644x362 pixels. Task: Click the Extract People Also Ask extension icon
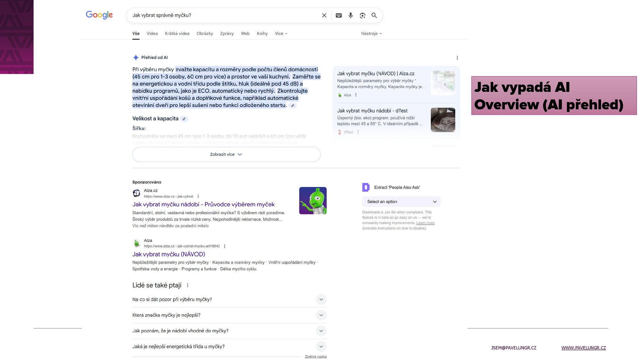[x=366, y=187]
